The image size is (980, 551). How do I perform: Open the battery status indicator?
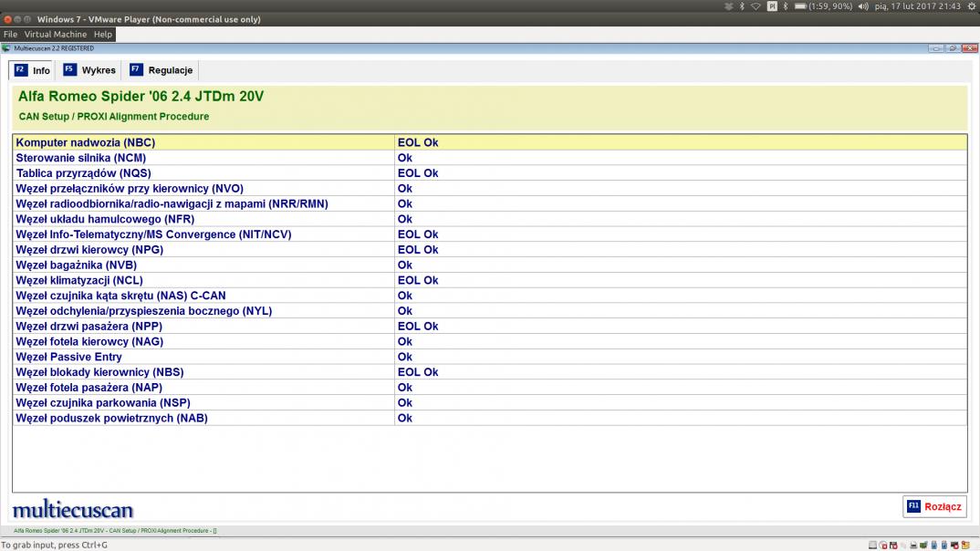823,6
